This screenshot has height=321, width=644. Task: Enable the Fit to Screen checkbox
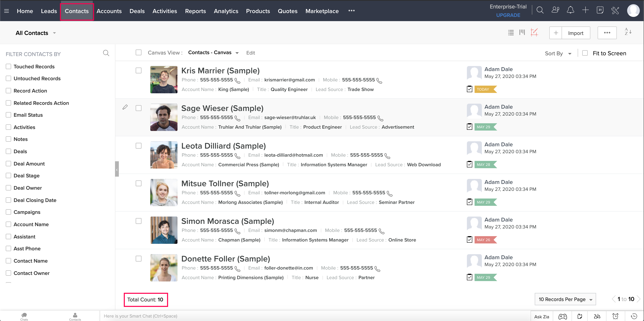pos(585,53)
